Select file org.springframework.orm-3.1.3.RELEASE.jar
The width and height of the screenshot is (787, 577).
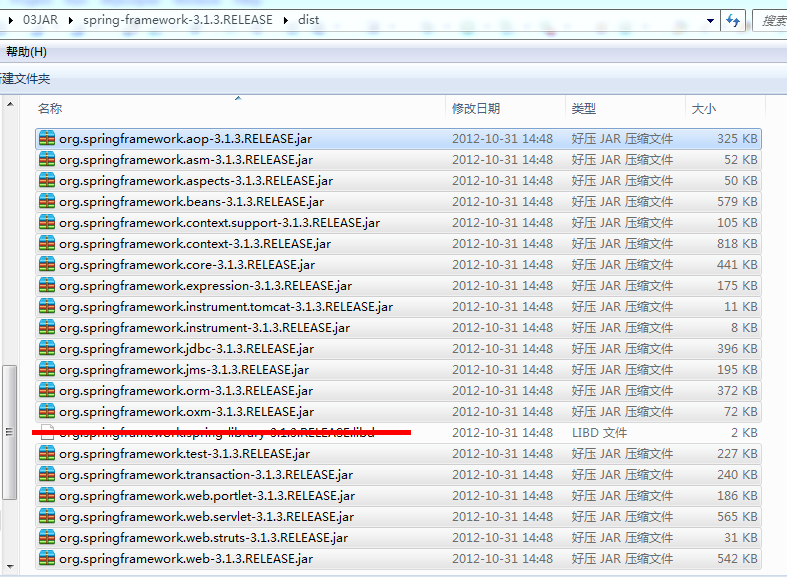(x=399, y=391)
